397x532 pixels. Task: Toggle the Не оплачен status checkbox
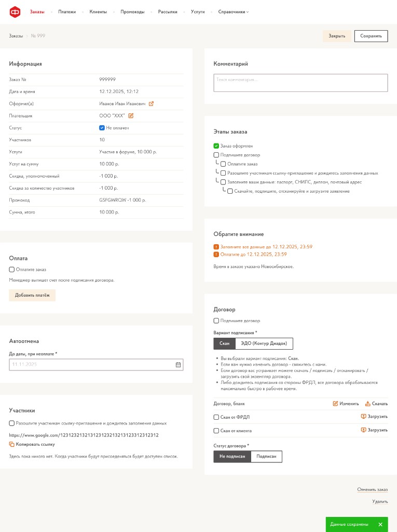pyautogui.click(x=102, y=128)
